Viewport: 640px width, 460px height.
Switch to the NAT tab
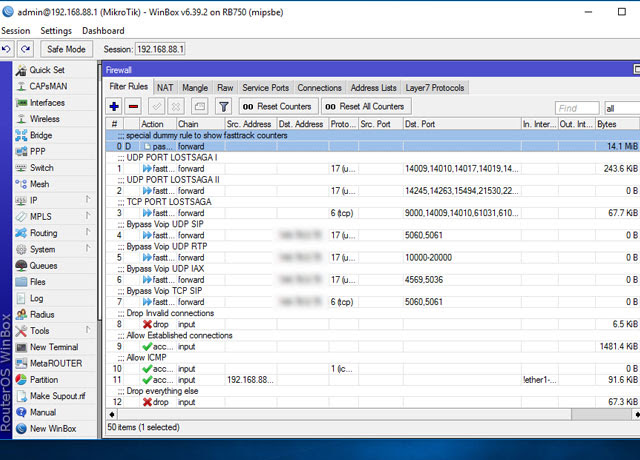coord(165,88)
